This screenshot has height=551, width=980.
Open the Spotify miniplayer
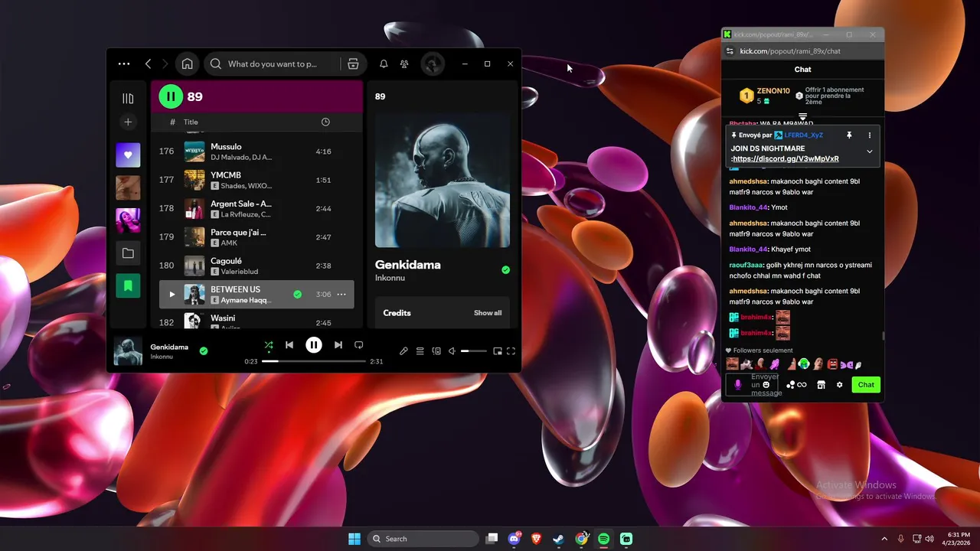tap(498, 351)
